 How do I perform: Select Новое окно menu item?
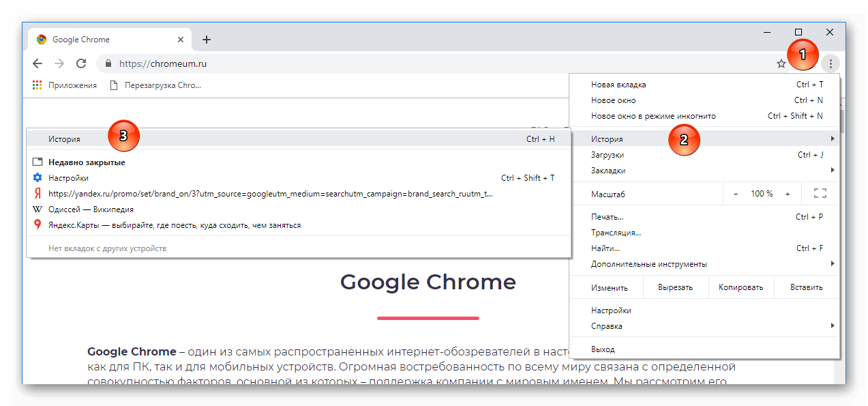point(704,100)
